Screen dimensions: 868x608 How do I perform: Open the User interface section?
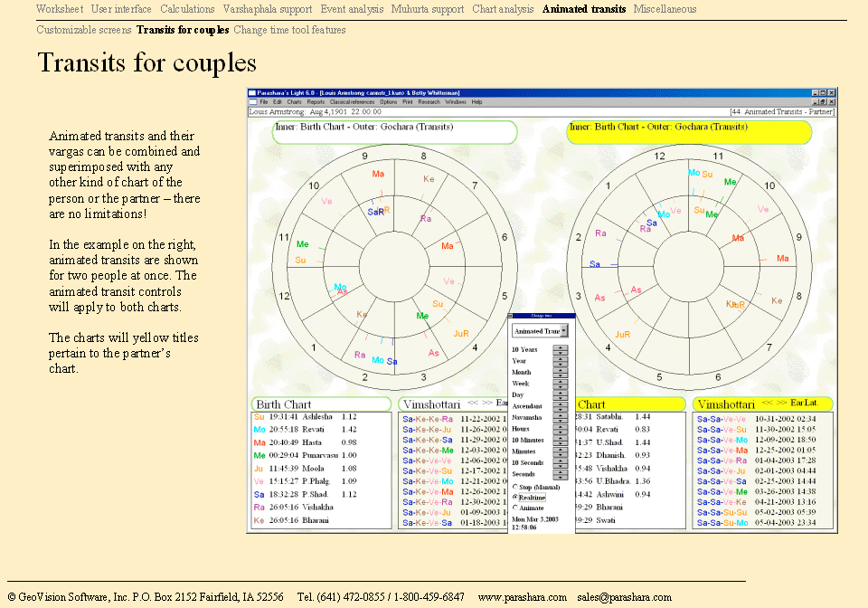tap(121, 9)
